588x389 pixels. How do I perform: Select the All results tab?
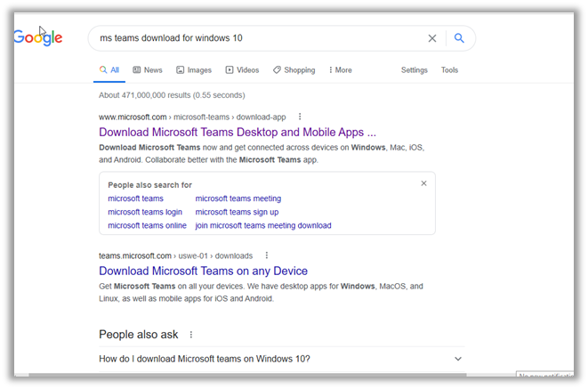tap(109, 70)
